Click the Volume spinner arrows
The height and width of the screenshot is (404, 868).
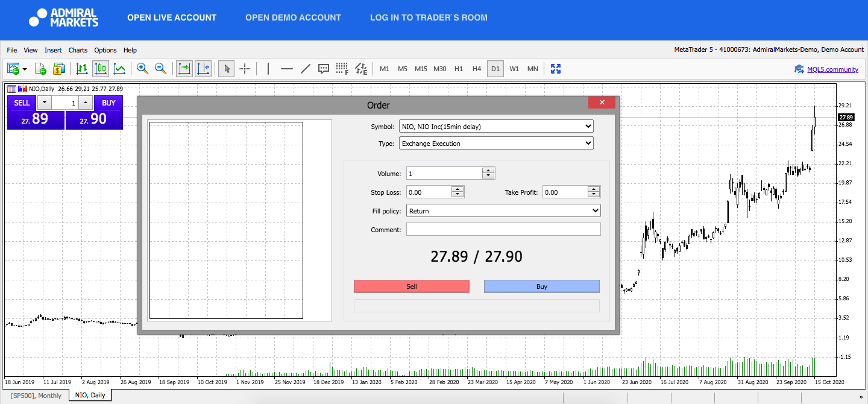[488, 174]
